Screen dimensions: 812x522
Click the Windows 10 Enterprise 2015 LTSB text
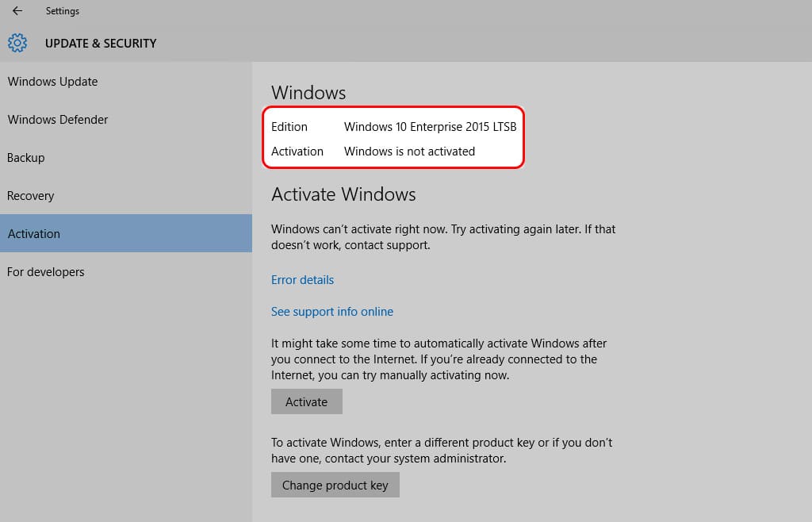click(431, 127)
